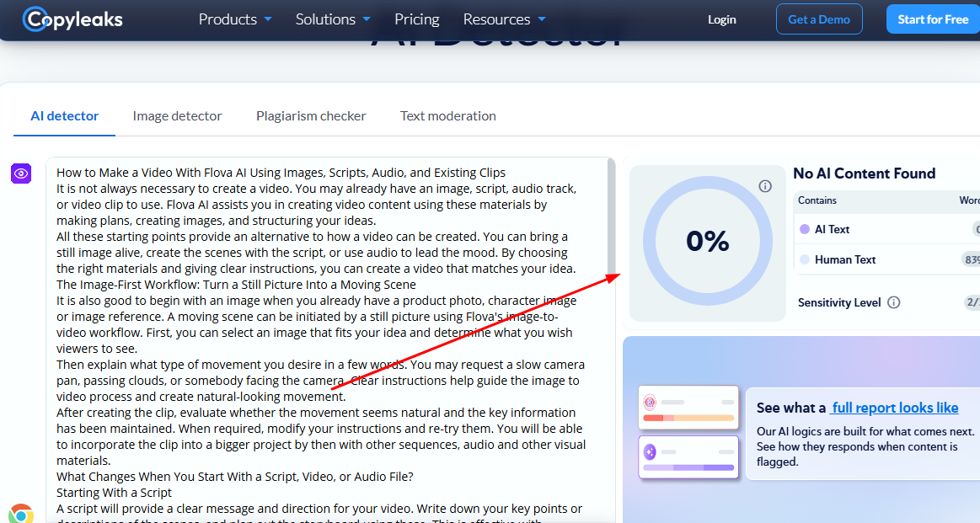Open the Pricing page
Screen dimensions: 980x523
pos(417,19)
